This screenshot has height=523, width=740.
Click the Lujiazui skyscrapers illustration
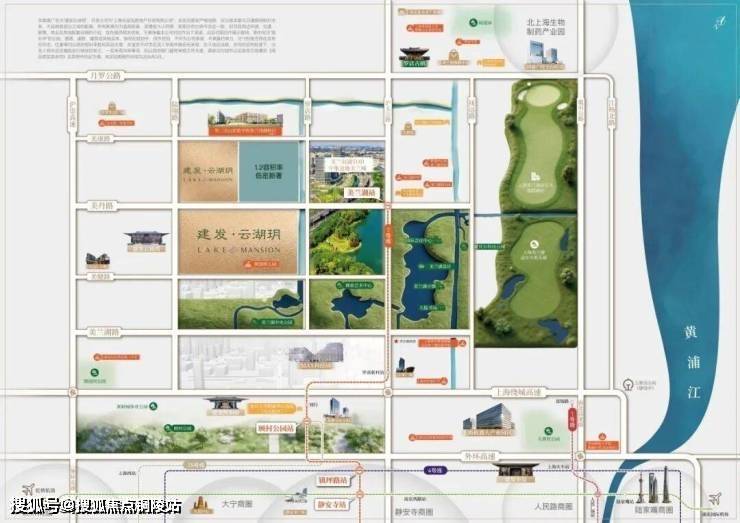tap(652, 486)
